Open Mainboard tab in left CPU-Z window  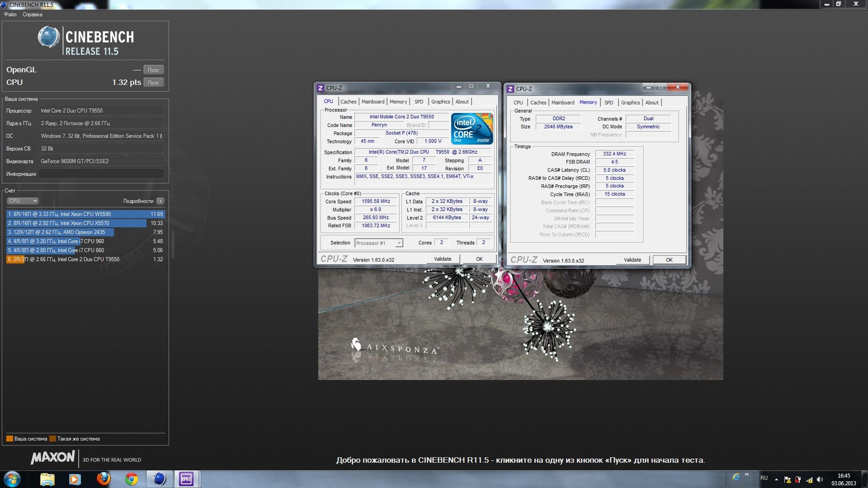click(x=373, y=102)
